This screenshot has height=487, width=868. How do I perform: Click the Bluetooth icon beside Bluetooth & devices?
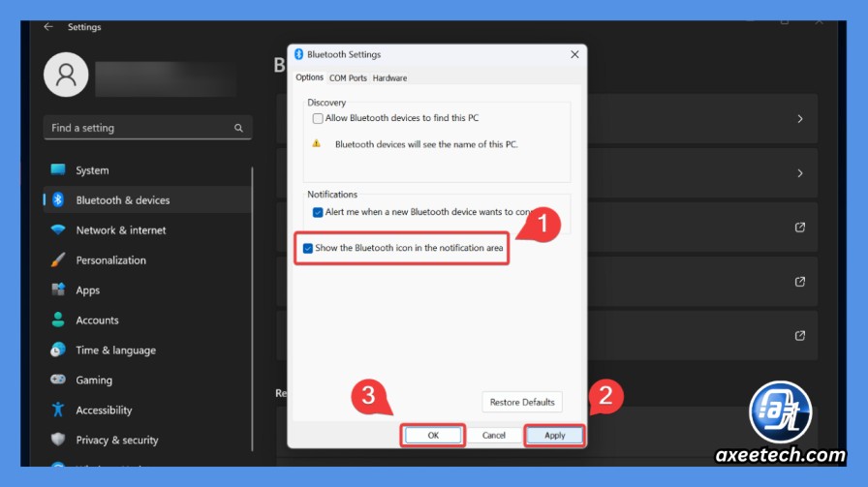(x=58, y=199)
